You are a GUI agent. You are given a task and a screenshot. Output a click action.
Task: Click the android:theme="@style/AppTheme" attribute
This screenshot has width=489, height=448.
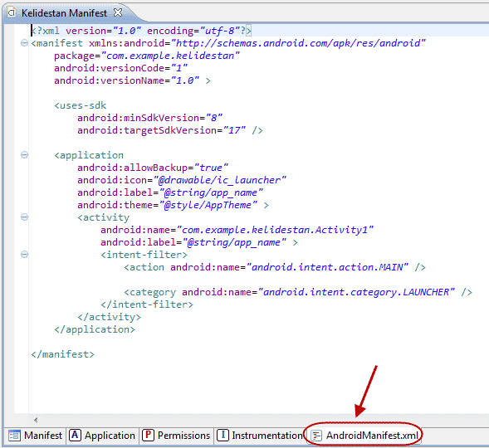(x=168, y=205)
